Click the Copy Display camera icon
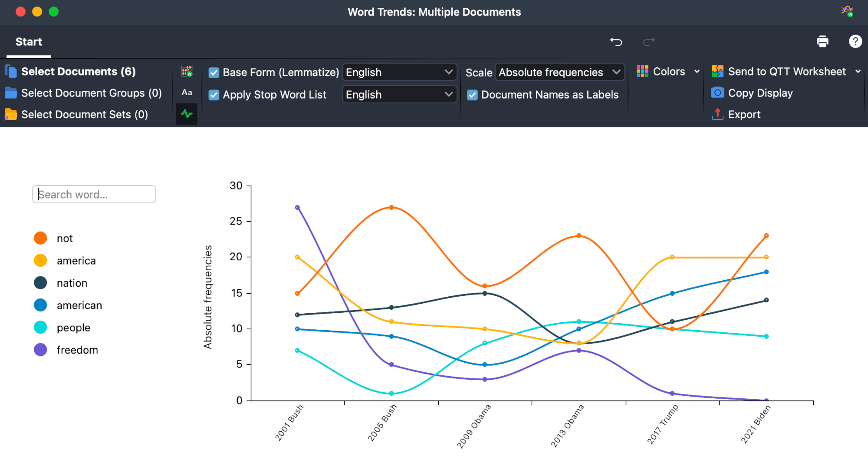Viewport: 868px width, 457px height. coord(717,93)
